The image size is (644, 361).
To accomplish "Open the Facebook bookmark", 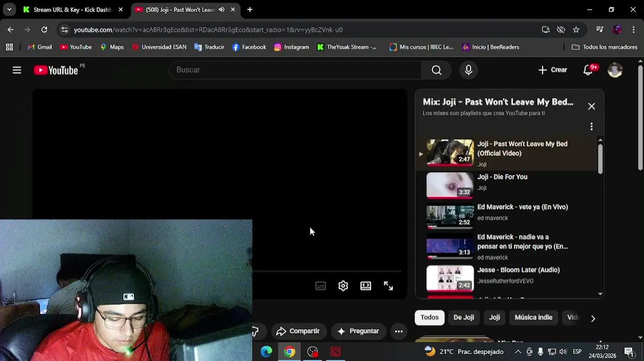I will pyautogui.click(x=249, y=47).
